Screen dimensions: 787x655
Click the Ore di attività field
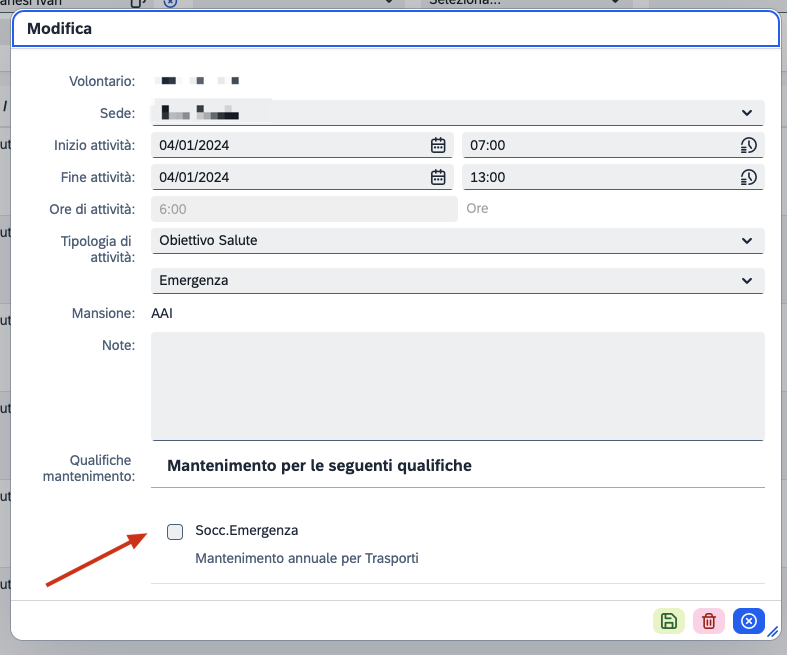(302, 209)
